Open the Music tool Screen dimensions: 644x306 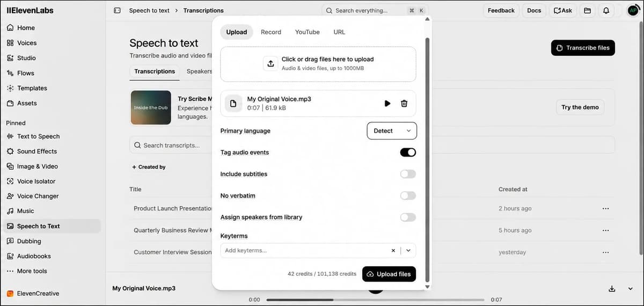coord(25,211)
